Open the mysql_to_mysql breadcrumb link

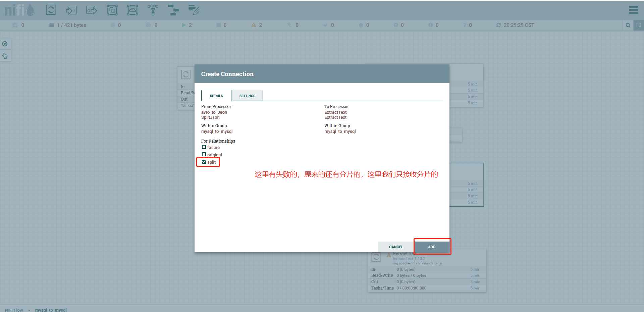(x=51, y=310)
